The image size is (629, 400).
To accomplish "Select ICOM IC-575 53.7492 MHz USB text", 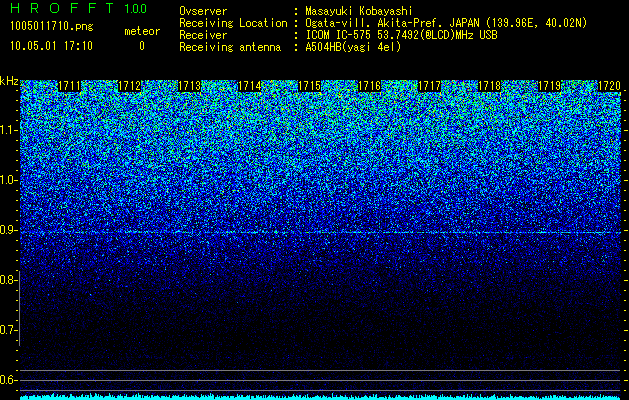I will [x=401, y=35].
